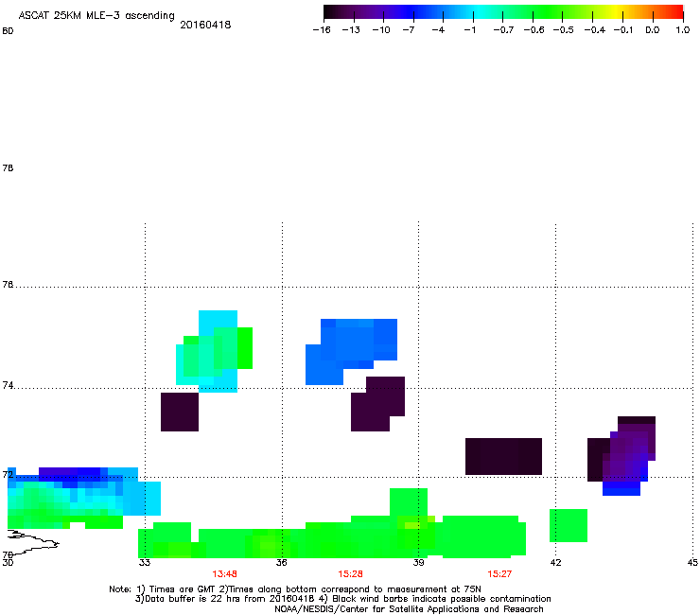The image size is (700, 615).
Task: Click the colorbar label -1
Action: pos(469,30)
